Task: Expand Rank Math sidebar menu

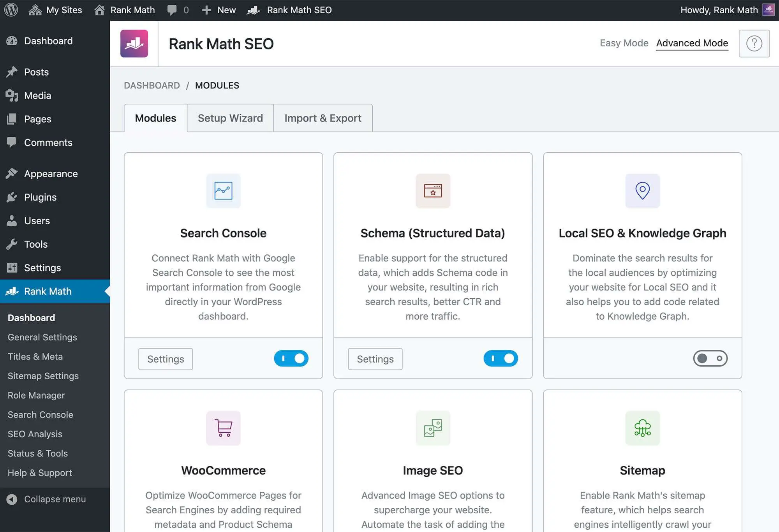Action: pos(48,291)
